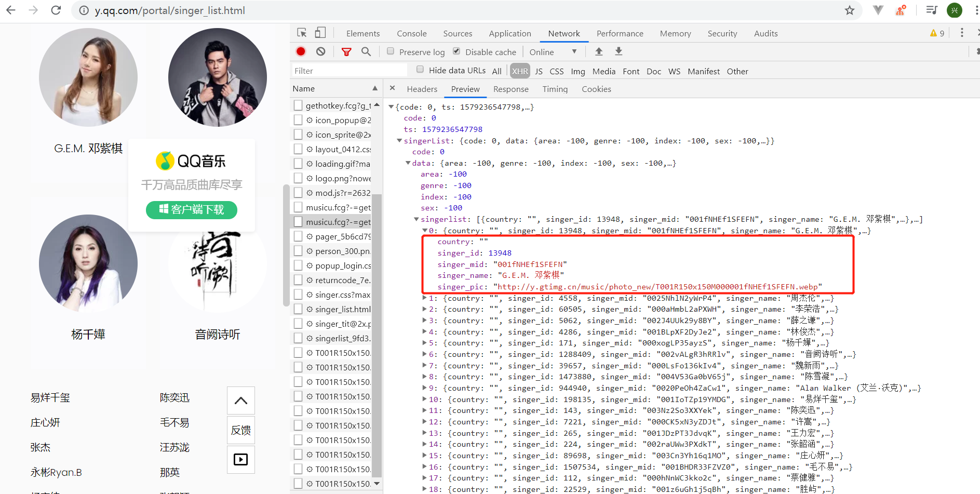Open the inspect element picker tool
The image size is (980, 494).
(x=302, y=33)
